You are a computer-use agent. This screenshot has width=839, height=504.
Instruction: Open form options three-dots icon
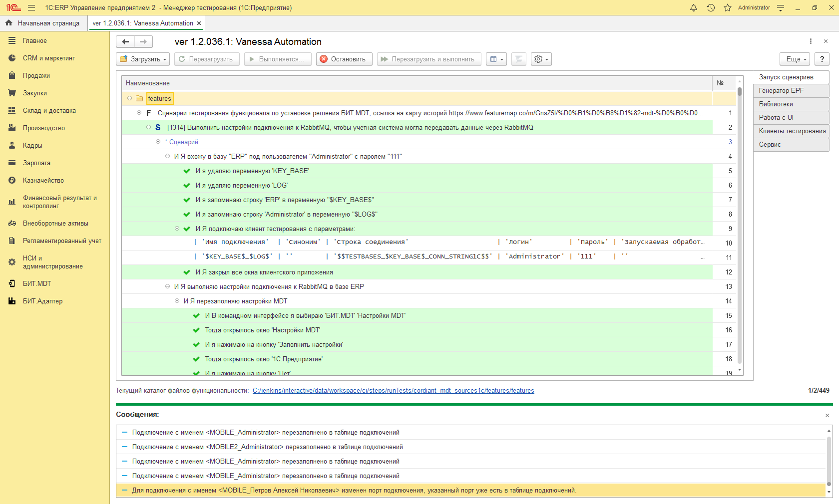811,41
